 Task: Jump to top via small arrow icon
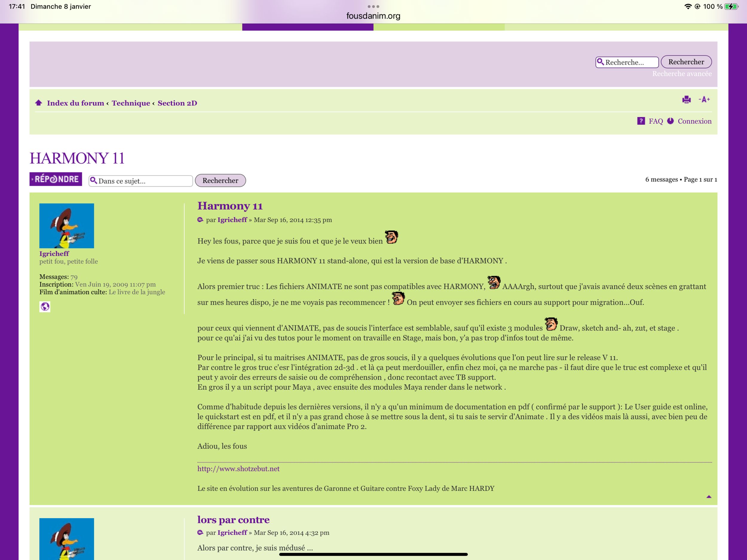tap(708, 497)
